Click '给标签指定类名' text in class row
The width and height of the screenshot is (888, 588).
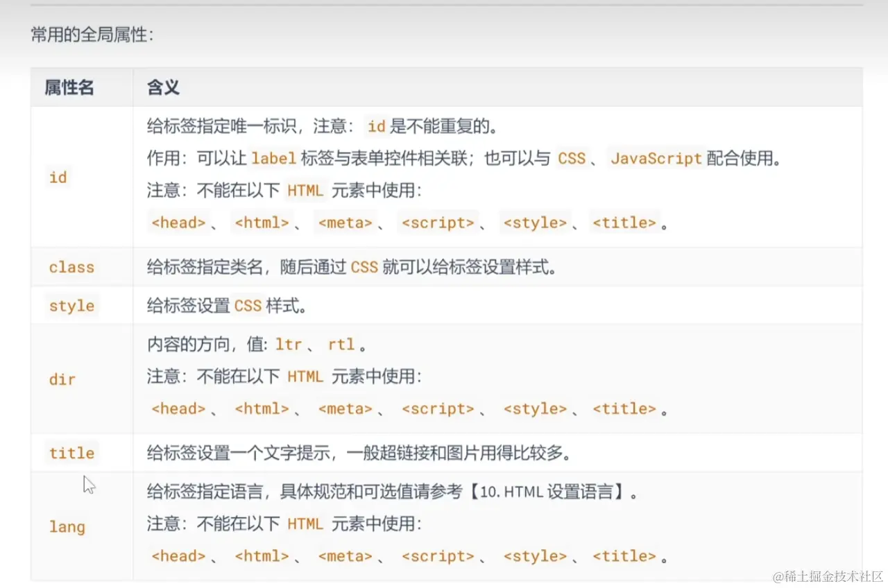pos(205,267)
